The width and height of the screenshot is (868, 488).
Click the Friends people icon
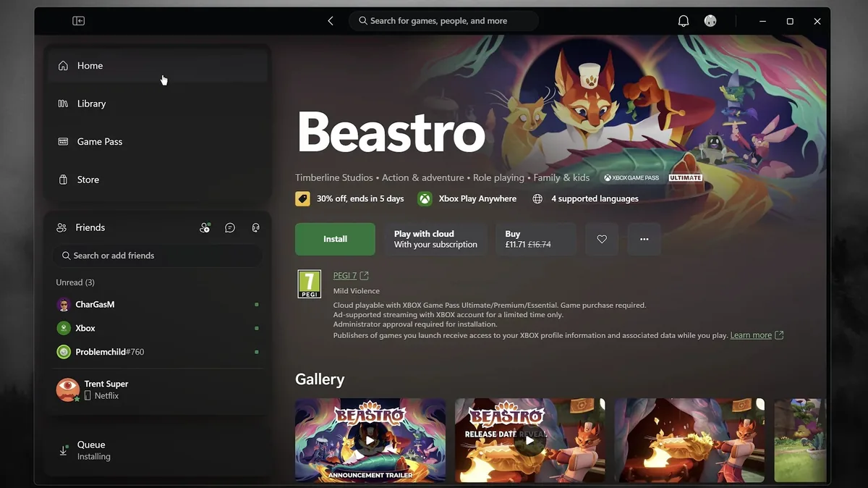(x=61, y=227)
